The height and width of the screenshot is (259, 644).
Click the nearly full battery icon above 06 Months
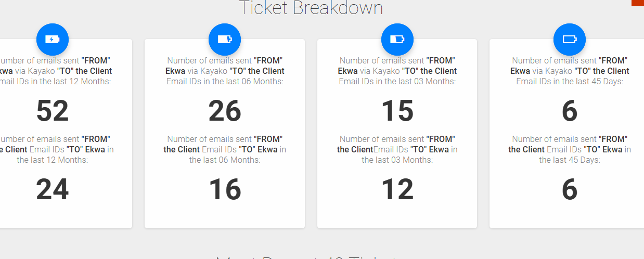(x=225, y=39)
